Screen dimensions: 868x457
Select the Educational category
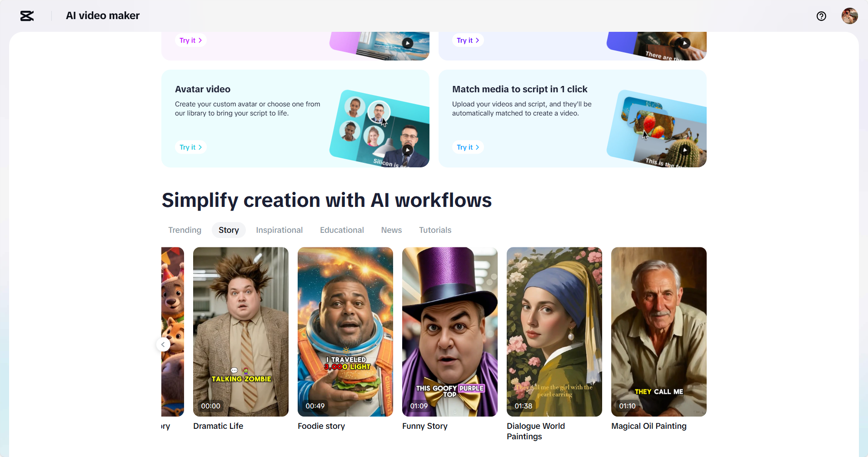(x=342, y=230)
